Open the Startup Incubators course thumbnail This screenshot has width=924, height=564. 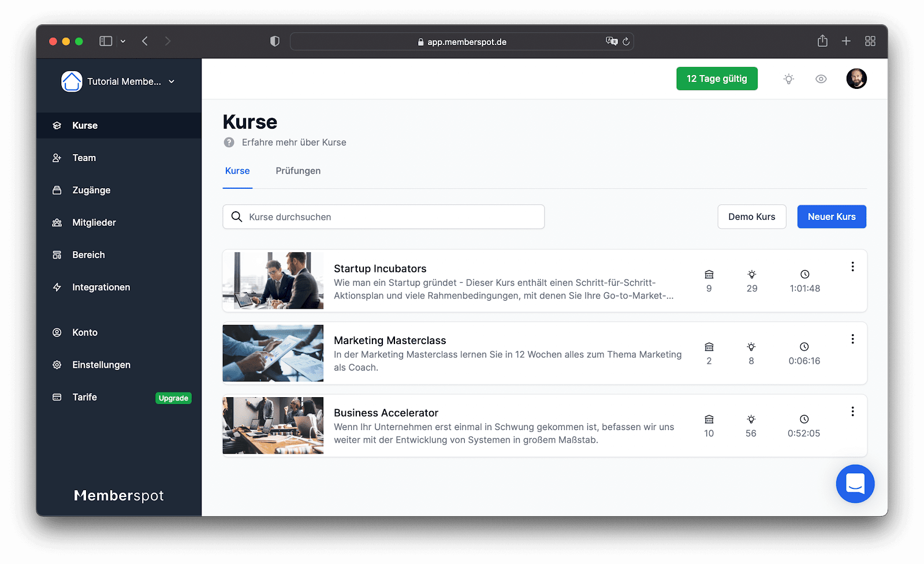tap(273, 281)
